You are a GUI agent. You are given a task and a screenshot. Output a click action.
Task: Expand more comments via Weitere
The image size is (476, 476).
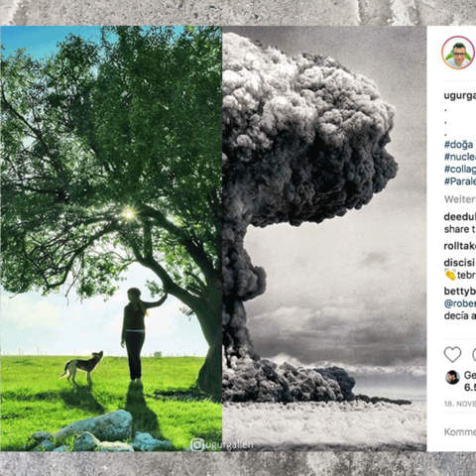(460, 199)
